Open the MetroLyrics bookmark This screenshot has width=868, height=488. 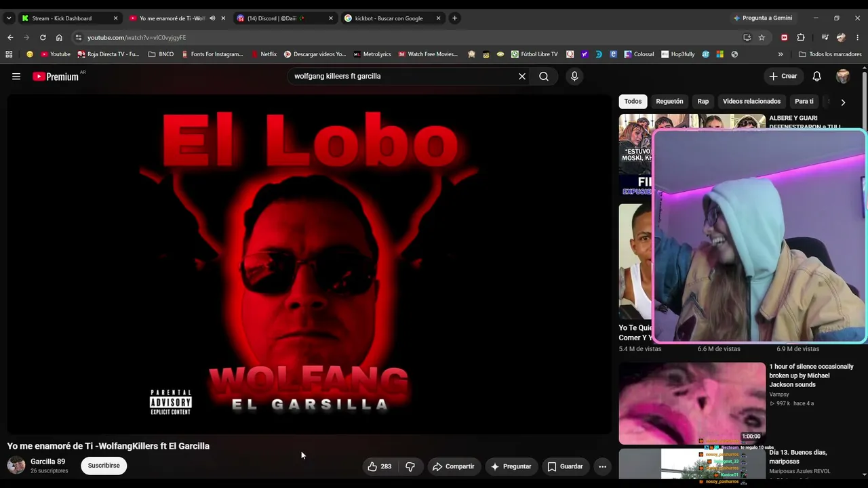pos(372,54)
